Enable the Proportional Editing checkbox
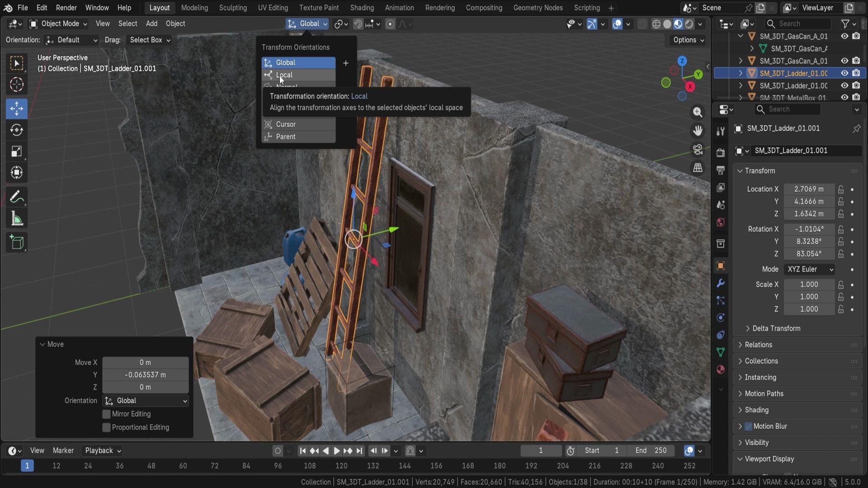Viewport: 868px width, 488px height. click(x=107, y=427)
